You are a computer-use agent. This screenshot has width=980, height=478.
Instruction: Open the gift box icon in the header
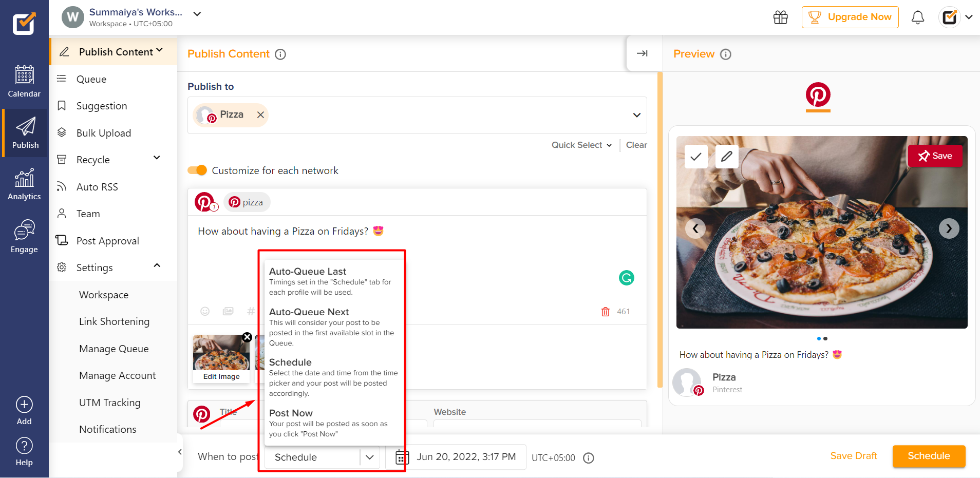point(780,17)
